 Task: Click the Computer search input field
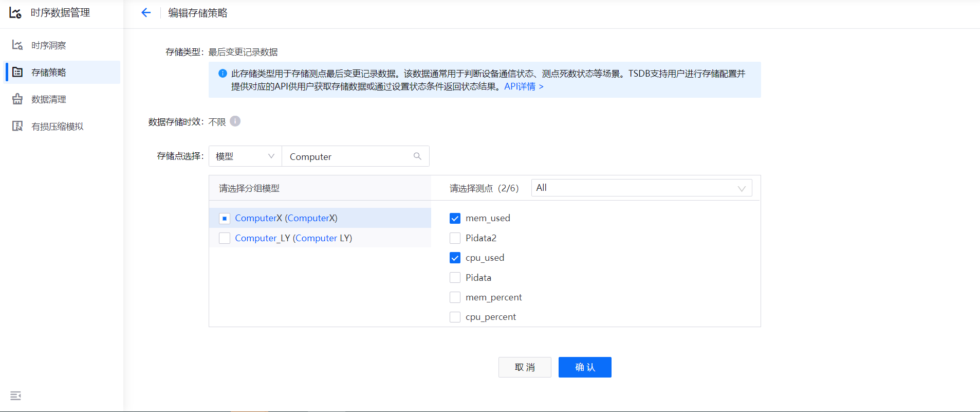coord(355,156)
